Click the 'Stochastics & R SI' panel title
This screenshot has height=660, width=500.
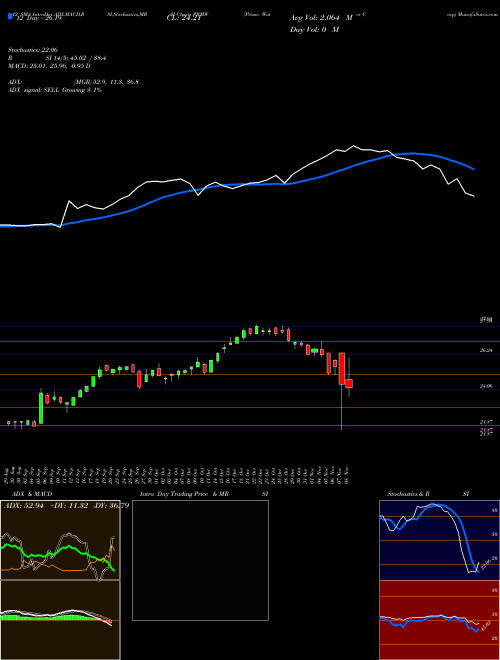pyautogui.click(x=428, y=494)
